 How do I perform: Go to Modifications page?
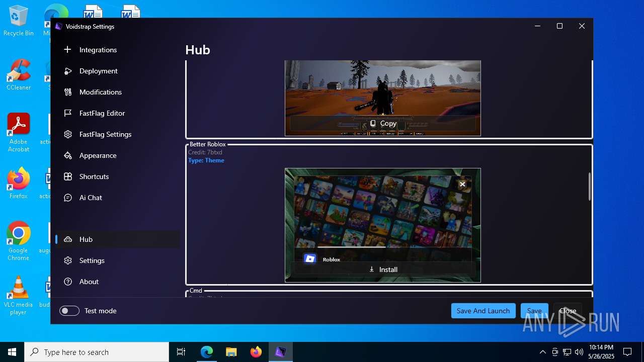(118, 92)
